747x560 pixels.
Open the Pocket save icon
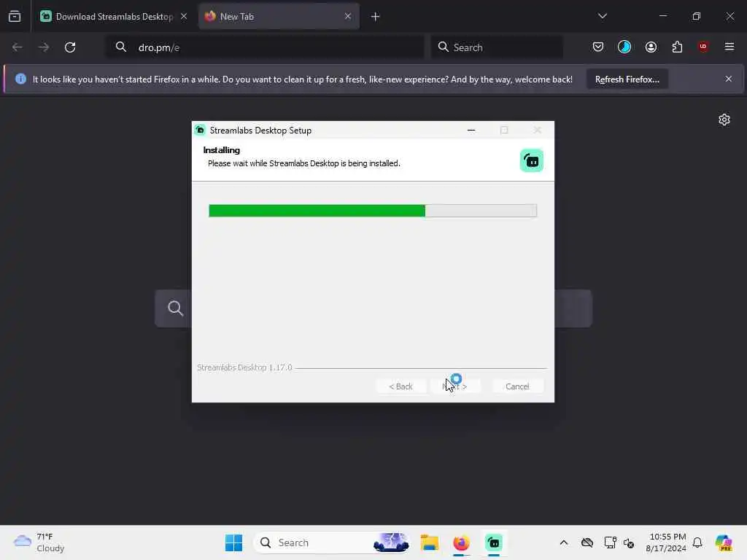point(598,47)
